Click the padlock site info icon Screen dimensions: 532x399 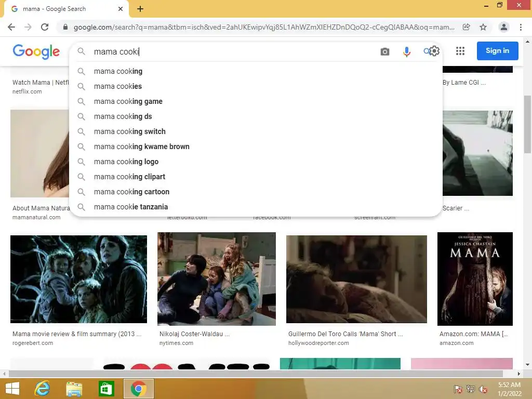pyautogui.click(x=65, y=27)
